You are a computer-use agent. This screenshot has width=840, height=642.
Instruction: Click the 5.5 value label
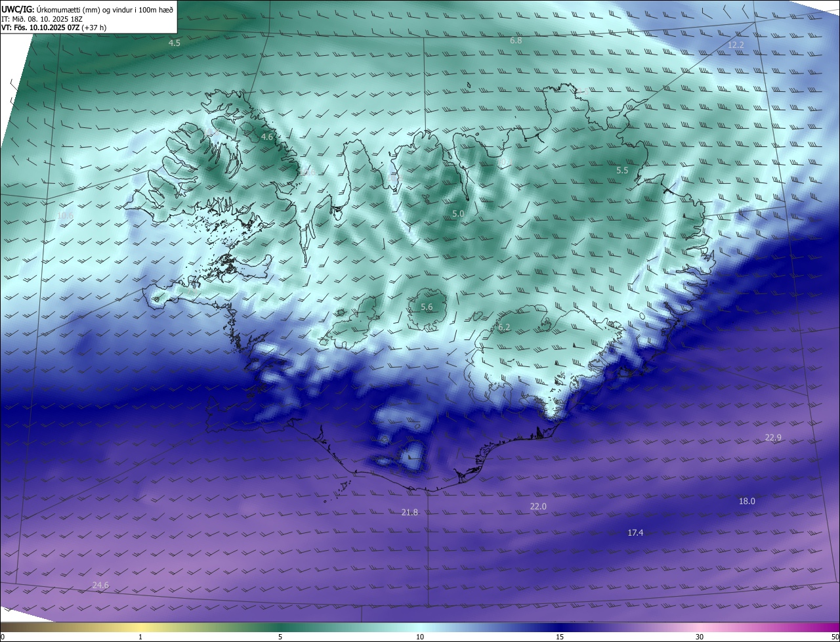pyautogui.click(x=622, y=170)
